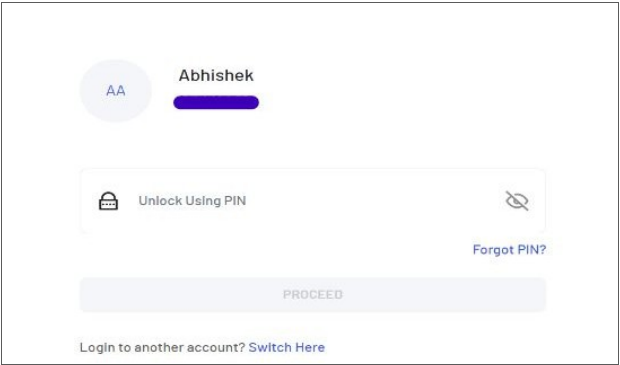Submit the PIN with the PROCEED button
The image size is (620, 365).
pos(313,295)
